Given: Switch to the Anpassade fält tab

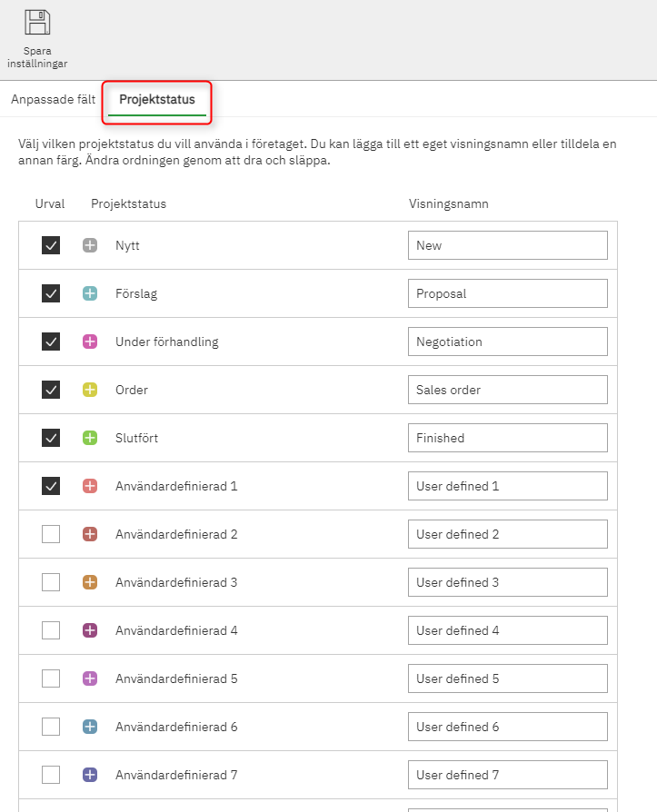Looking at the screenshot, I should [54, 99].
